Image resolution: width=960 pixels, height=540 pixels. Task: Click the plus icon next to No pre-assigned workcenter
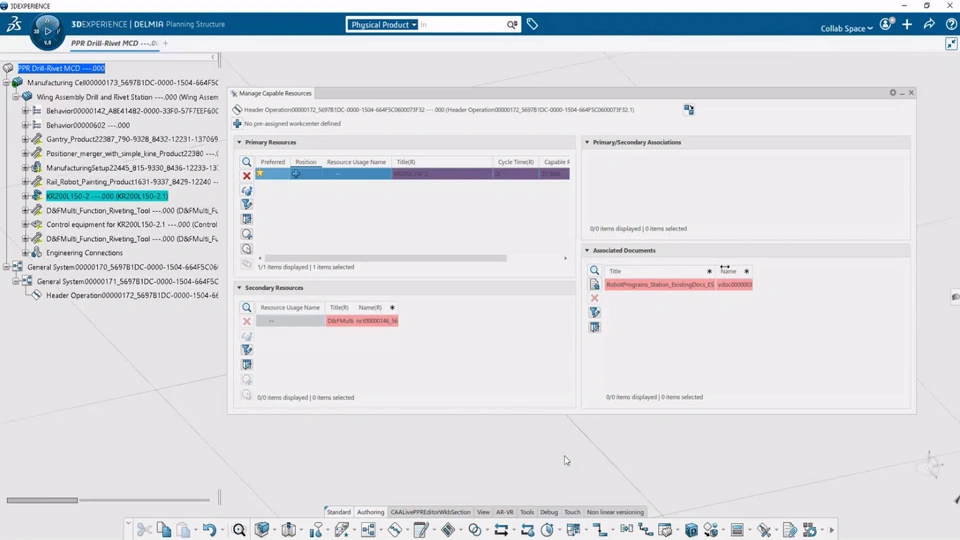[x=238, y=124]
